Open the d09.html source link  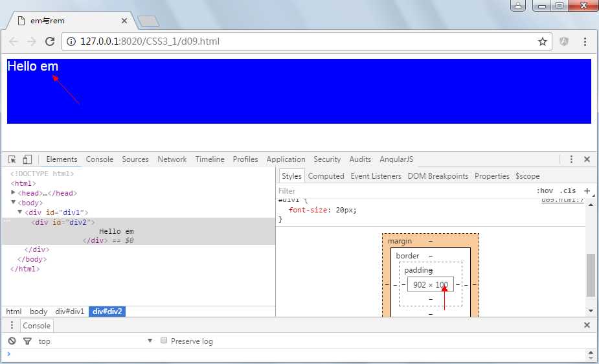[562, 200]
